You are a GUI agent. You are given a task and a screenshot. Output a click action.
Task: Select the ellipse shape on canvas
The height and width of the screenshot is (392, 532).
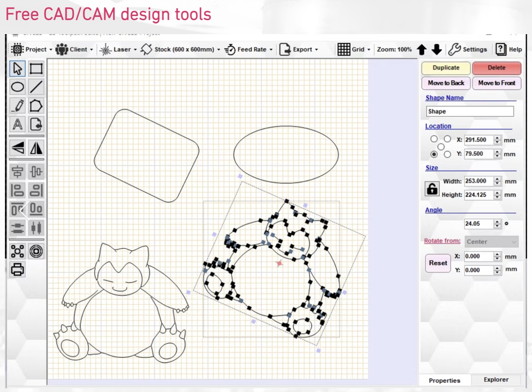(286, 155)
